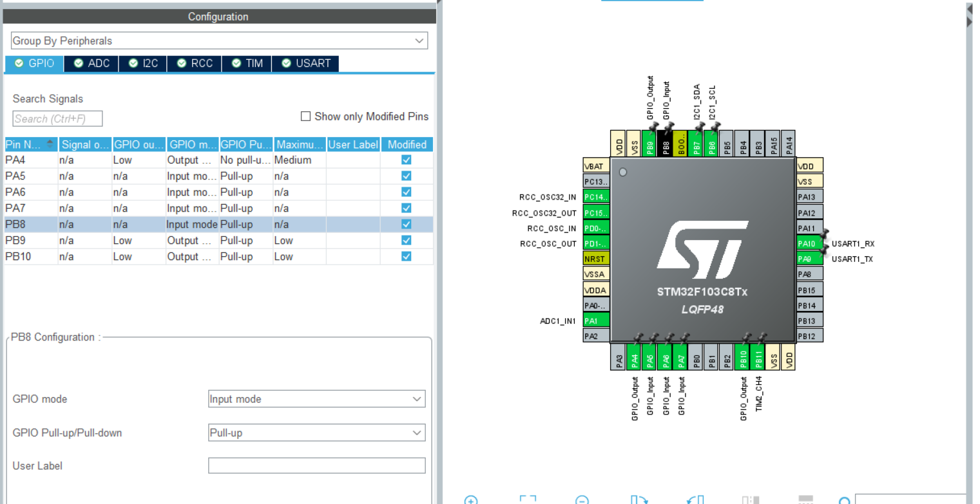Click the zoom out magnifier icon
This screenshot has height=504, width=980.
pos(582,500)
